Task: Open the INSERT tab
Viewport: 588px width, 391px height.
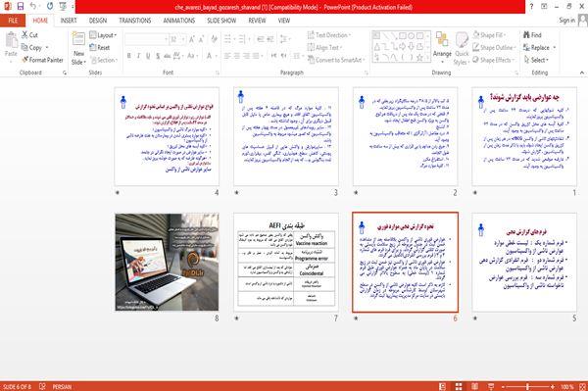Action: (x=69, y=21)
